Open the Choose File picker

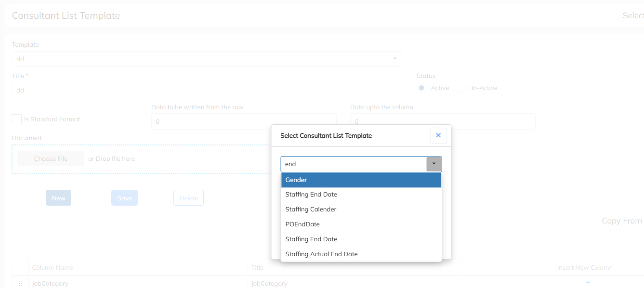click(x=51, y=159)
